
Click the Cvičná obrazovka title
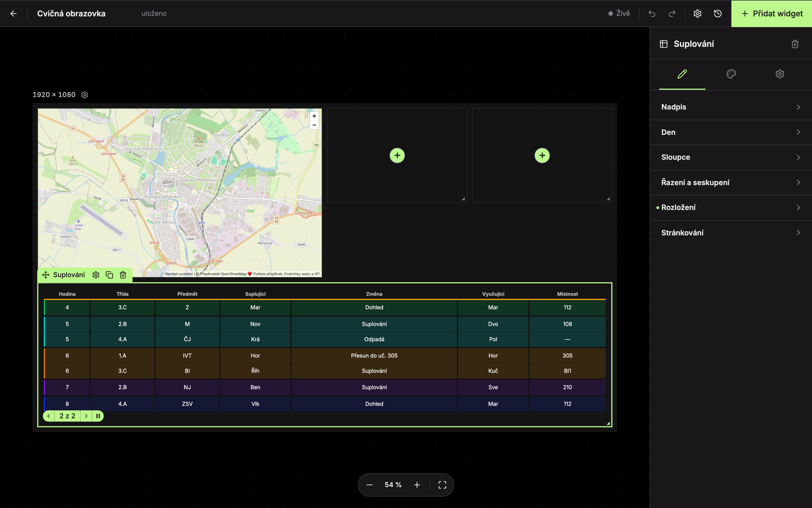tap(71, 14)
